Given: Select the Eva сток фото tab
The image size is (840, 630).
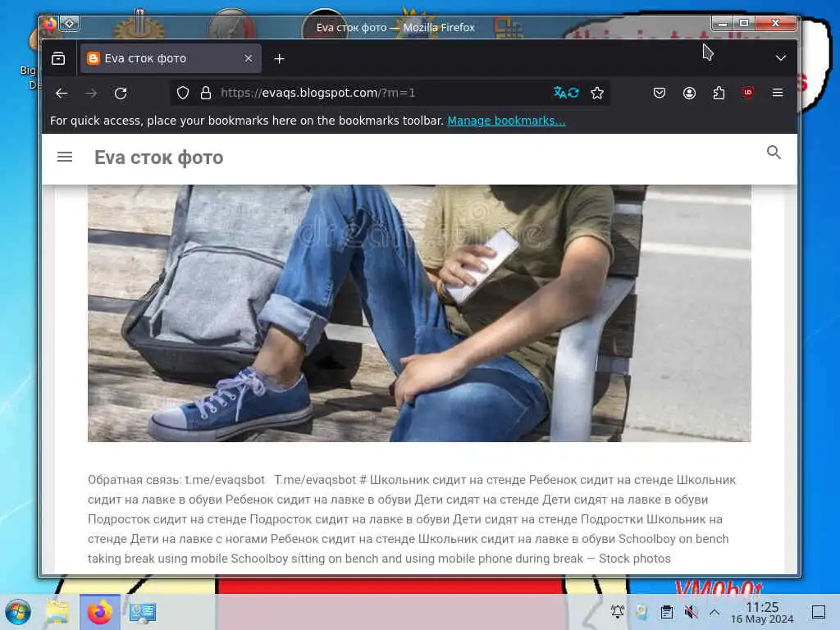Looking at the screenshot, I should 171,58.
